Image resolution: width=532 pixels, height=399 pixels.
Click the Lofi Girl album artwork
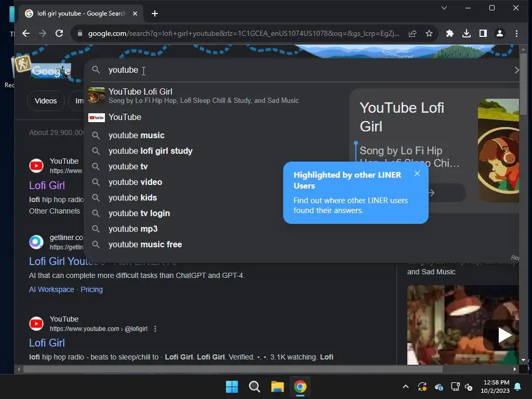tap(498, 150)
